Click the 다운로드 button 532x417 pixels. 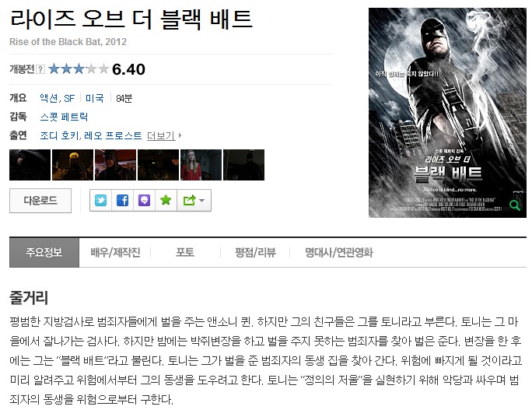pyautogui.click(x=40, y=201)
